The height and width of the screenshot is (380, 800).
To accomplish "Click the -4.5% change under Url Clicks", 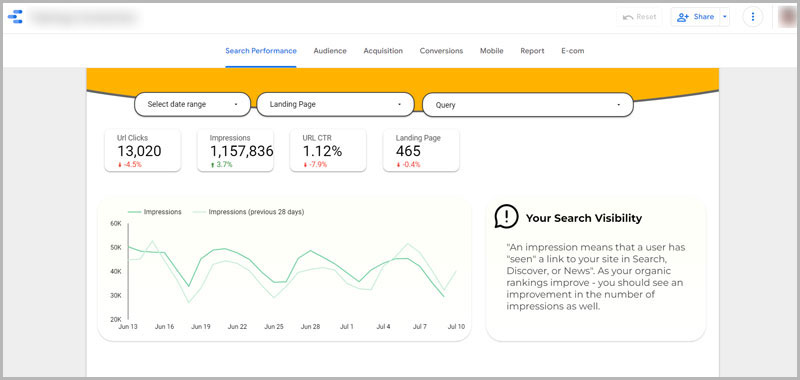I will click(130, 165).
